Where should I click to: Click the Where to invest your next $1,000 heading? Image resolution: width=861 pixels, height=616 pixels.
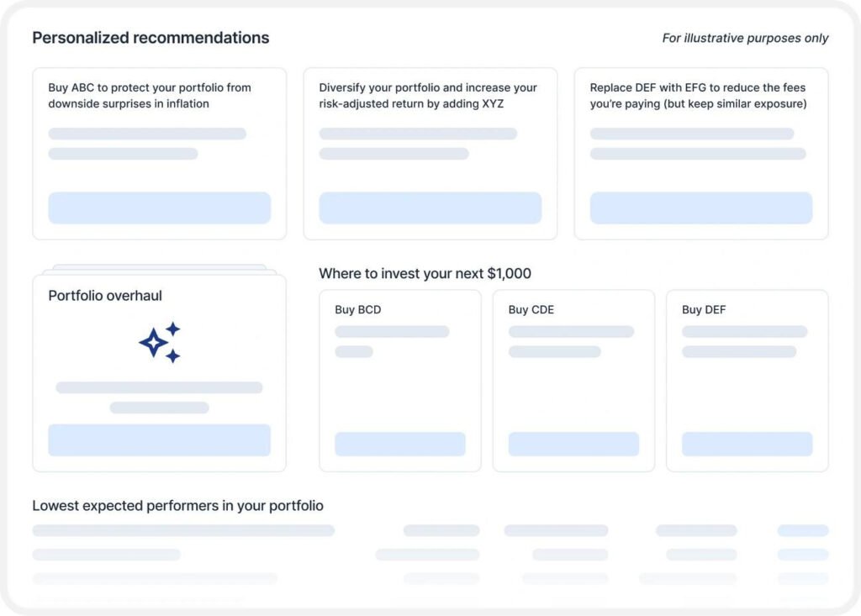pos(425,273)
